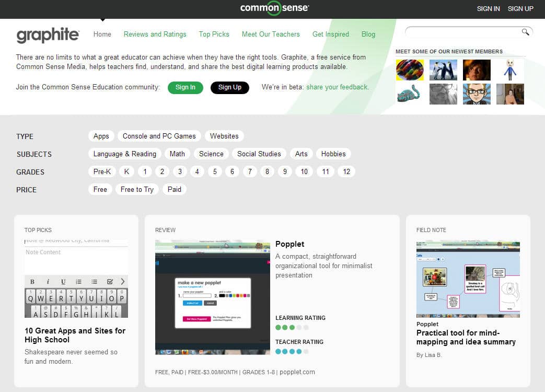The width and height of the screenshot is (545, 392).
Task: Click the Common Sense logo
Action: 274,8
